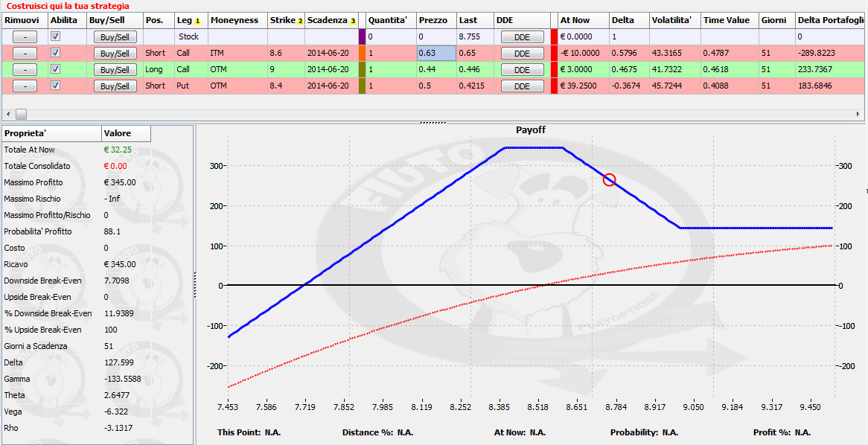Click the horizontal scrollbar thumb under the table
The width and height of the screenshot is (868, 445).
(21, 114)
